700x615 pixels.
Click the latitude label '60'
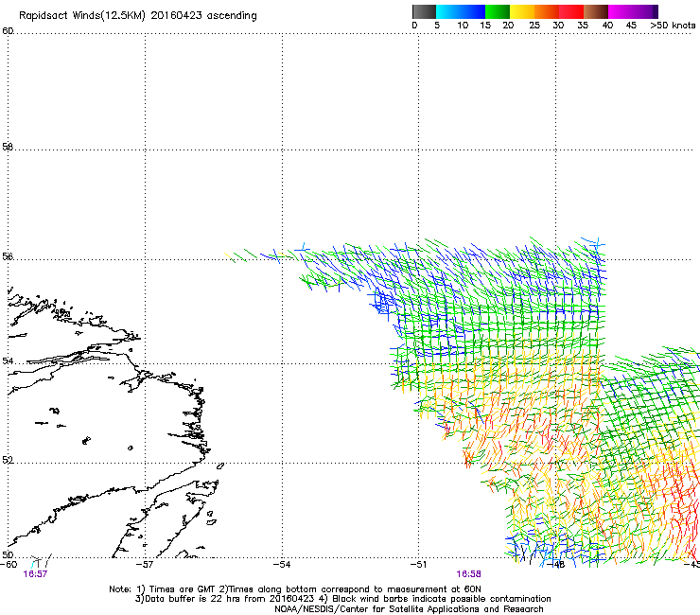(x=8, y=31)
